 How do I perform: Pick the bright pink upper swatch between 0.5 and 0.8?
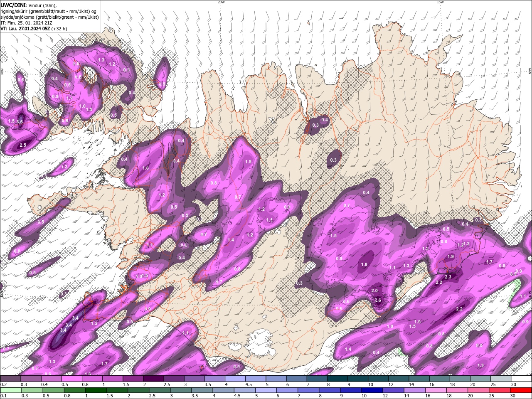tap(71, 379)
